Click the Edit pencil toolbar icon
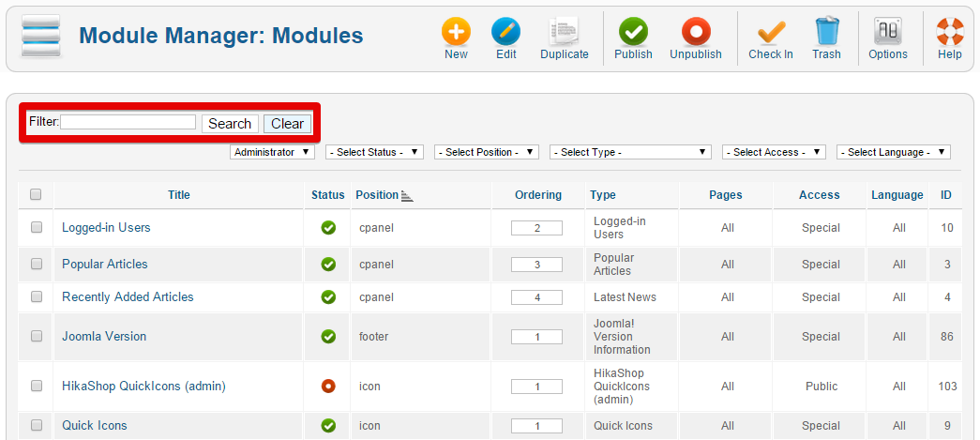The height and width of the screenshot is (440, 980). [x=505, y=31]
